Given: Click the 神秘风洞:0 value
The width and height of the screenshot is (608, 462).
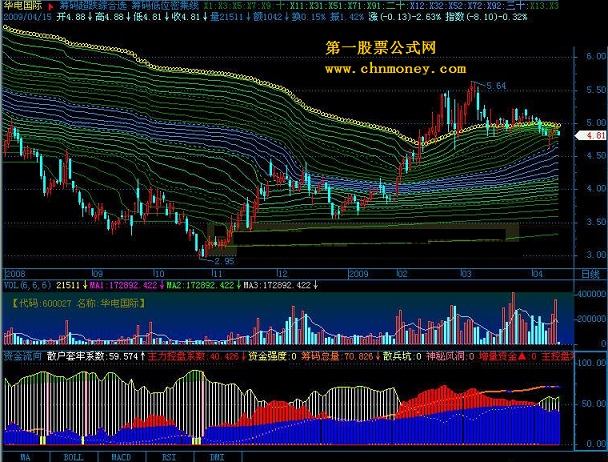Looking at the screenshot, I should [x=450, y=356].
